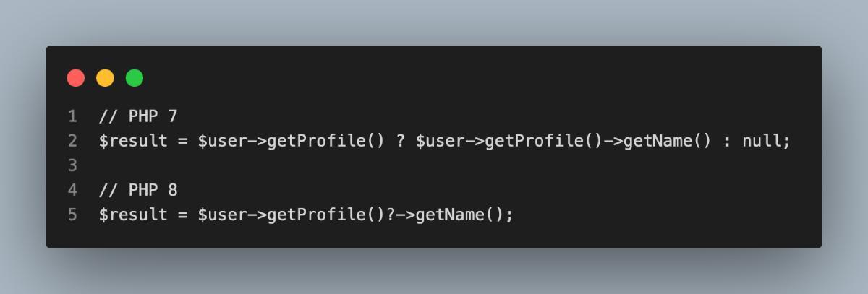Click line number 1 in gutter
868x294 pixels.
[72, 116]
